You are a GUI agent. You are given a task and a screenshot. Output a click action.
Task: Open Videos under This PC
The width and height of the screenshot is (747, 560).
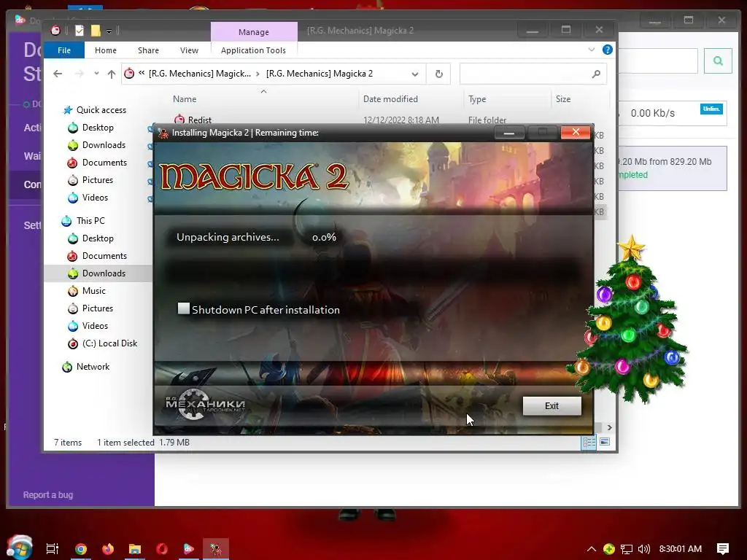(x=95, y=326)
